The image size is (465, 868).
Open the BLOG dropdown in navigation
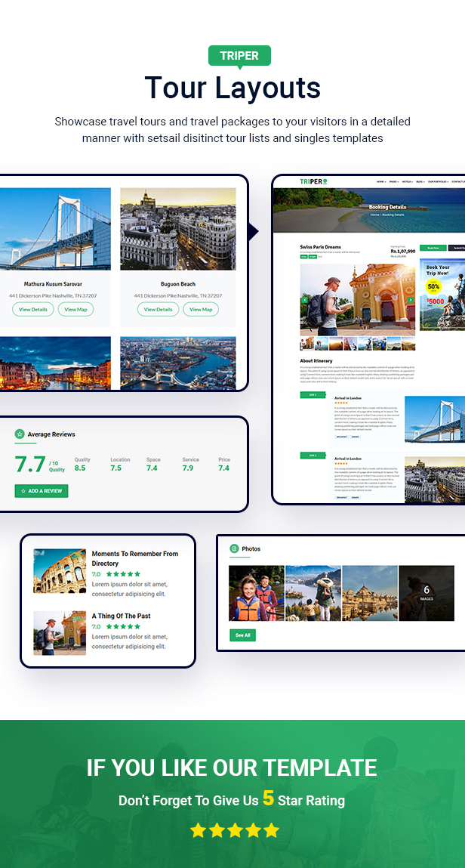420,181
